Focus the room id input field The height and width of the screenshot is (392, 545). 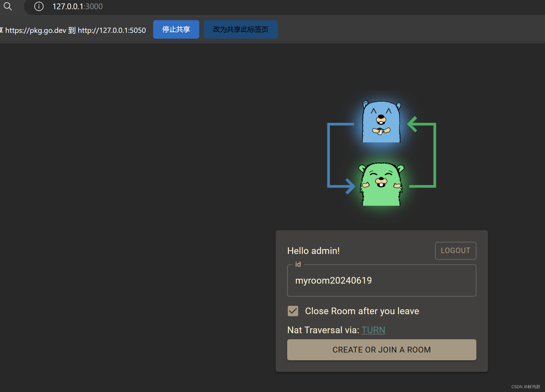pyautogui.click(x=381, y=280)
